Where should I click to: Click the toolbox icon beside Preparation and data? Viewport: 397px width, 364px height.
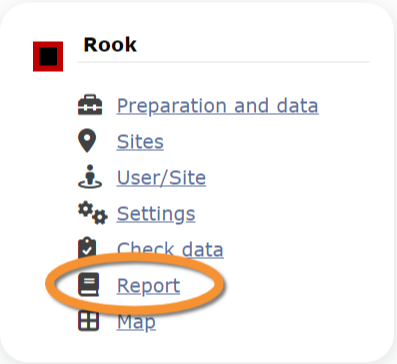90,105
